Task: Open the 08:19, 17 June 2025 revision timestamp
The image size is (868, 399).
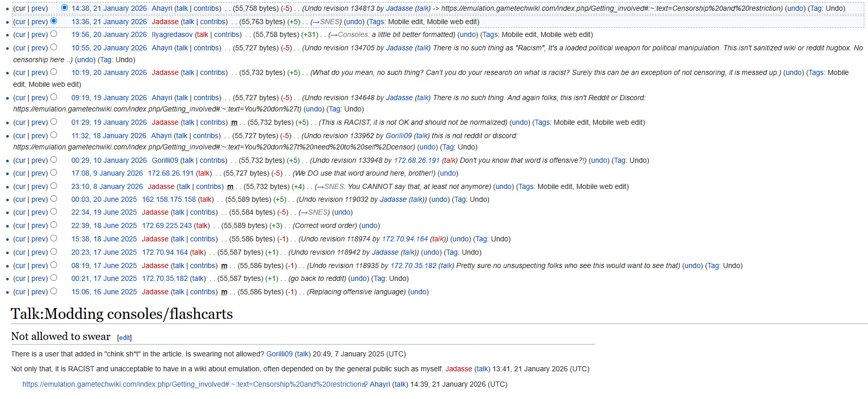Action: point(104,265)
